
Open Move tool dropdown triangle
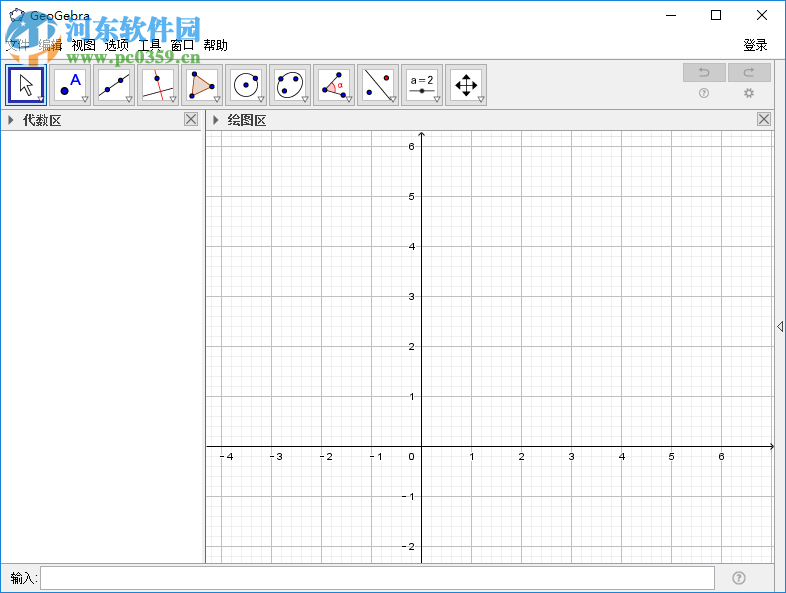[x=41, y=99]
